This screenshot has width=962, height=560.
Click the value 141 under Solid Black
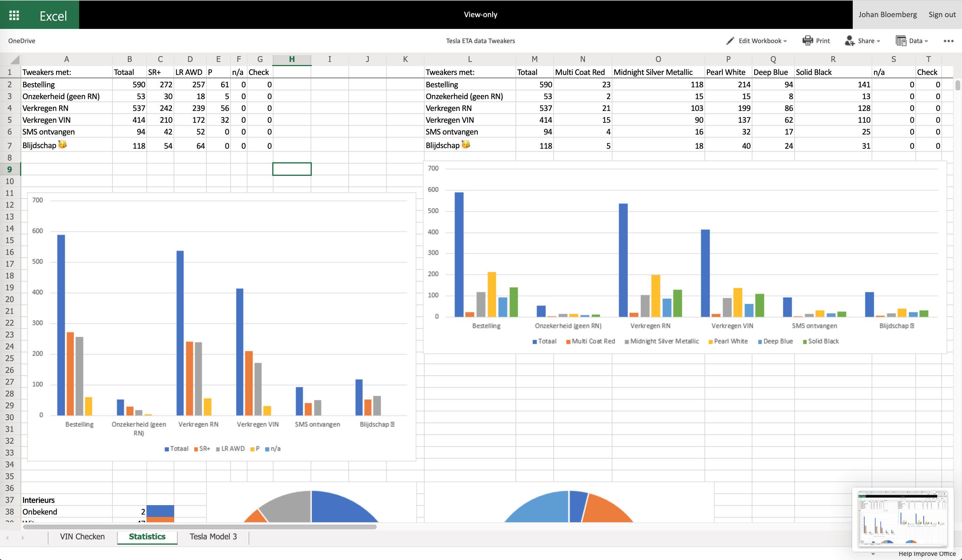coord(833,84)
